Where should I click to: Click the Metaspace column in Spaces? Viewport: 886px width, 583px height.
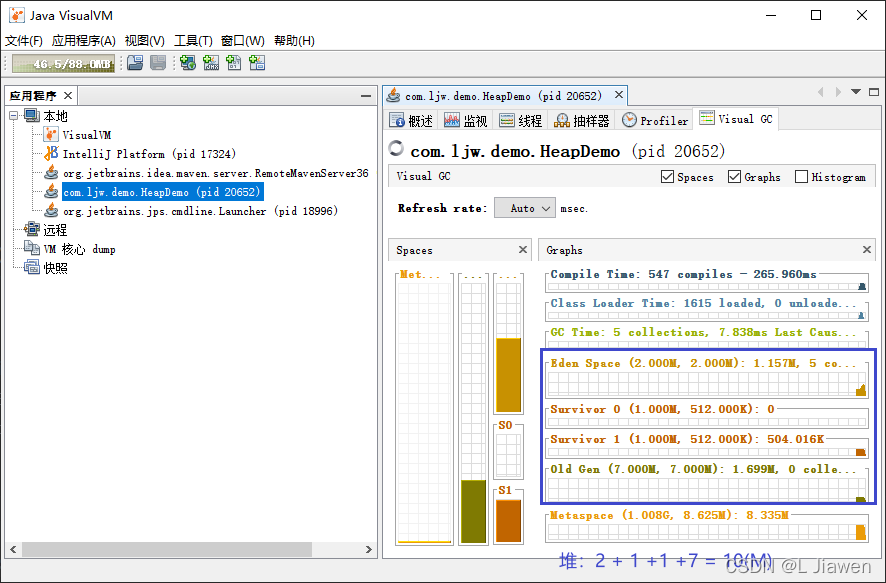(x=424, y=412)
